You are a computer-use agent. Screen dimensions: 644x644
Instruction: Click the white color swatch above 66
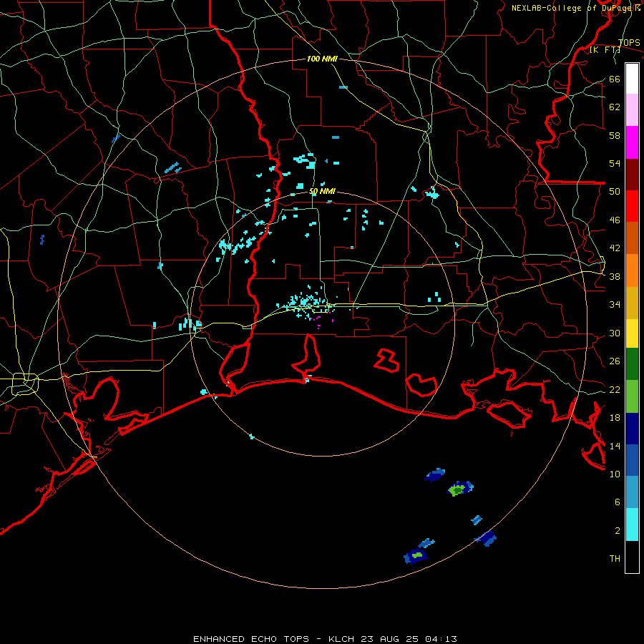pos(632,79)
